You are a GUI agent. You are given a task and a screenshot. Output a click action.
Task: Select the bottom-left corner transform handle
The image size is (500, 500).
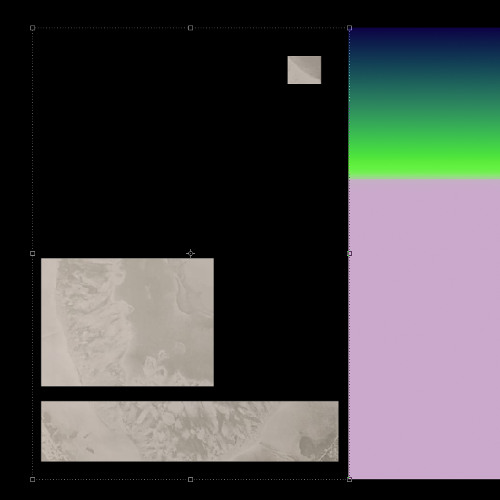[x=32, y=479]
